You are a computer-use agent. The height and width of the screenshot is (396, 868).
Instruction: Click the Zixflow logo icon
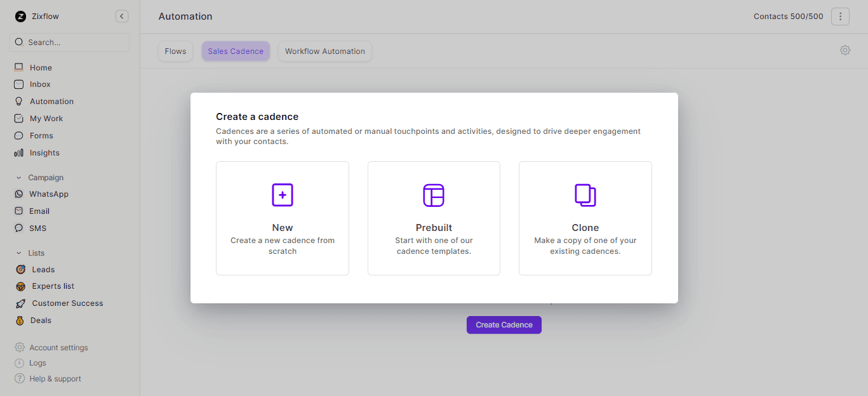(20, 16)
